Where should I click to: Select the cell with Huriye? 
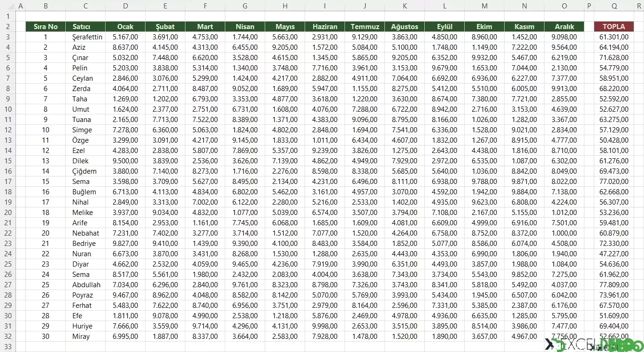tap(85, 326)
